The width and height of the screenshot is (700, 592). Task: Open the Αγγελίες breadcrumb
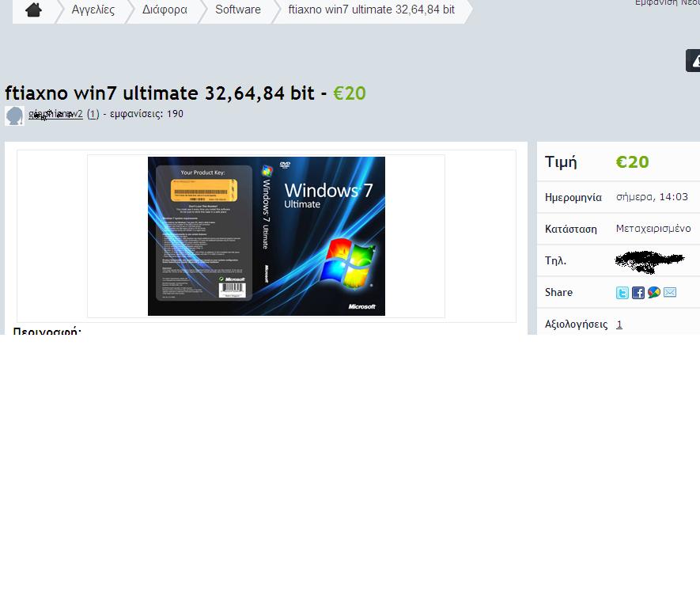(93, 9)
